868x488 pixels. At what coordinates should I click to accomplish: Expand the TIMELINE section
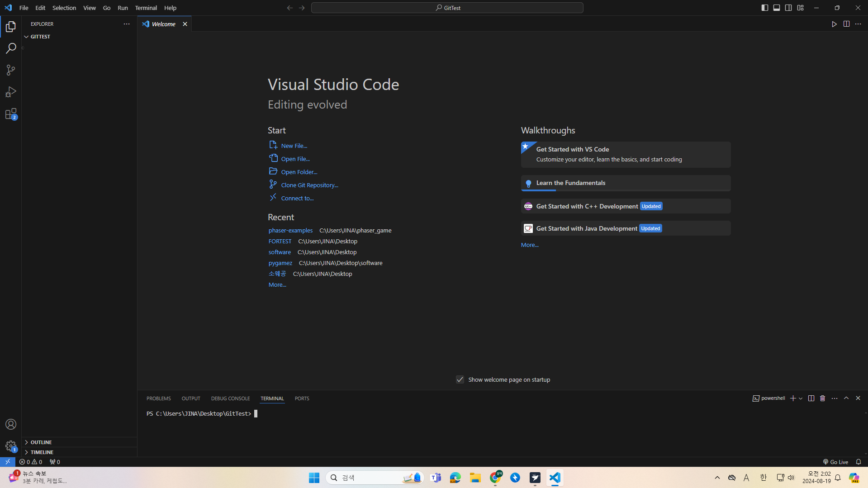coord(42,452)
